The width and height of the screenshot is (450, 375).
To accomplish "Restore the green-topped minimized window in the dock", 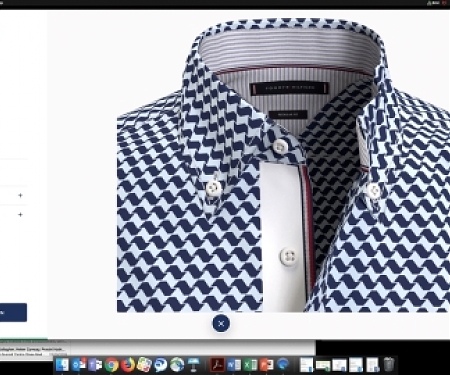I will (323, 366).
